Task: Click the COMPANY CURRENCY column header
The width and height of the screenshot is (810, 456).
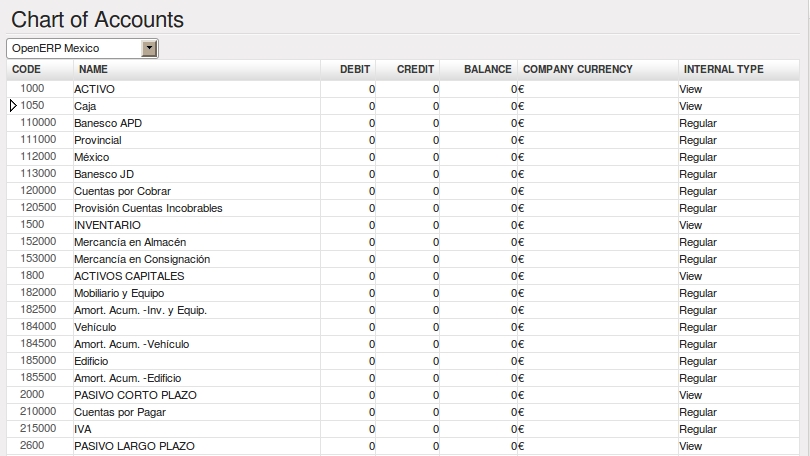Action: point(578,69)
